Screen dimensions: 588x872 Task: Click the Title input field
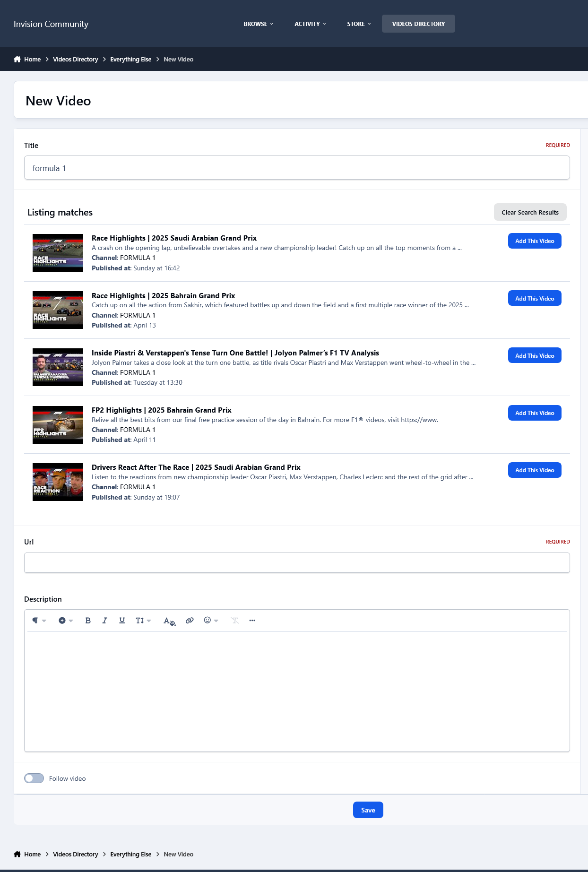click(297, 168)
